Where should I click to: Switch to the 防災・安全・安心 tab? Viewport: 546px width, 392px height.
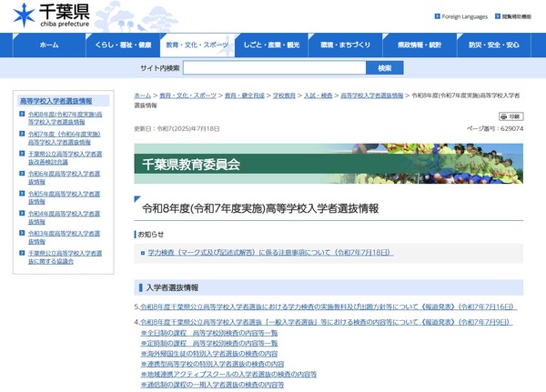click(494, 45)
